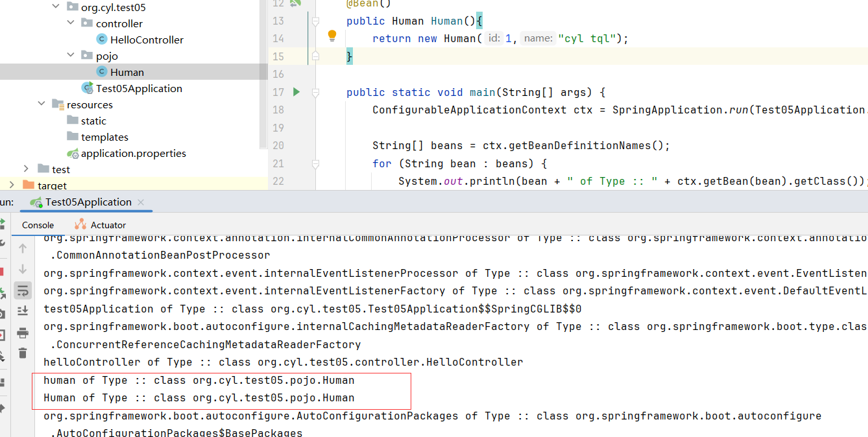Collapse the pojo package folder
Image resolution: width=868 pixels, height=437 pixels.
click(70, 55)
